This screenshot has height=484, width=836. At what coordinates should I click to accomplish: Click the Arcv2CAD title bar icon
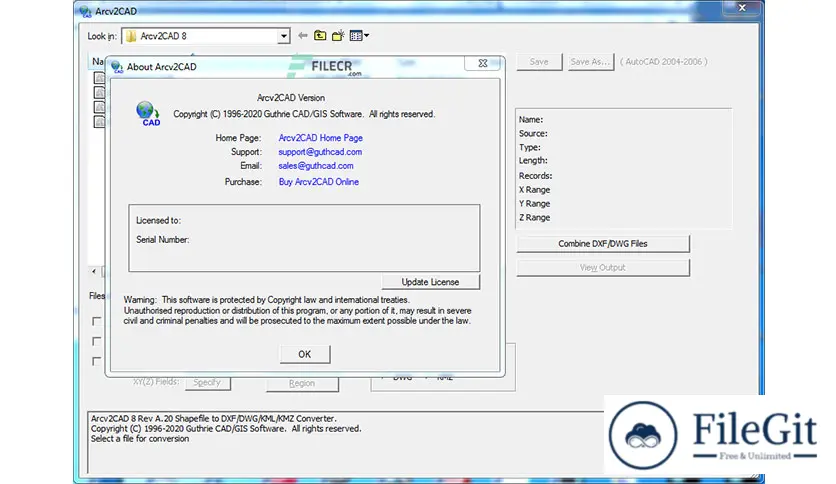85,11
